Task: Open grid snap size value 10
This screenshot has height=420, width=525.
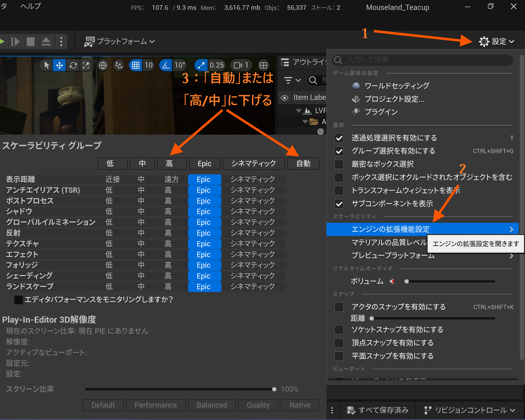Action: click(149, 65)
